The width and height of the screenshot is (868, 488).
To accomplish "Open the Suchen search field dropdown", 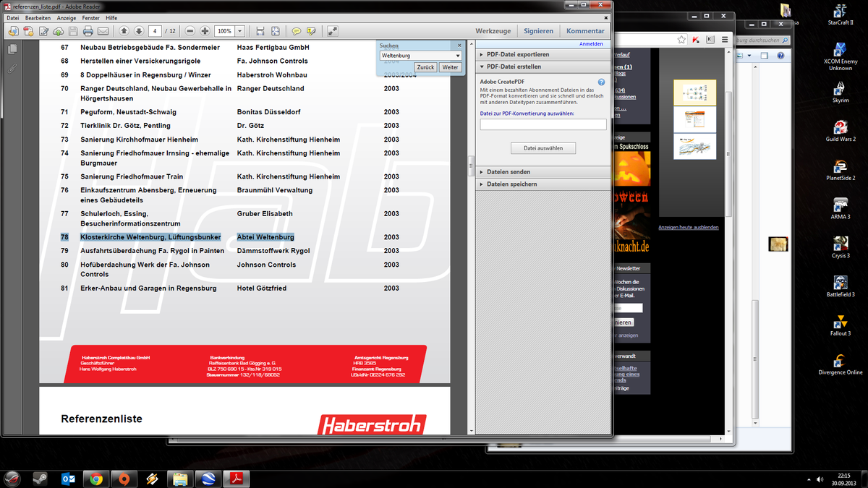I will 458,56.
